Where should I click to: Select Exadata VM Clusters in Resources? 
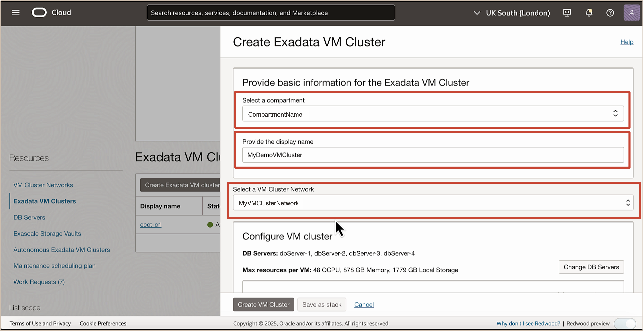45,201
